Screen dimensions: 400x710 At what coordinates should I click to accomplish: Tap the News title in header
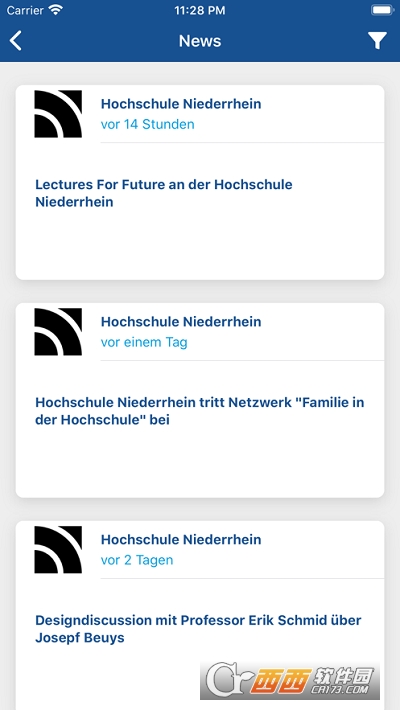(200, 41)
